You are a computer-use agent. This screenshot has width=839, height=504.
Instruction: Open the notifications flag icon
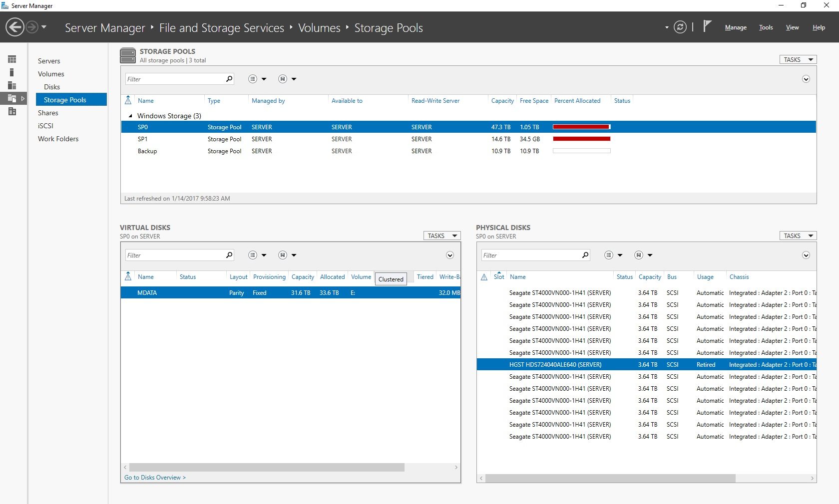(x=707, y=26)
